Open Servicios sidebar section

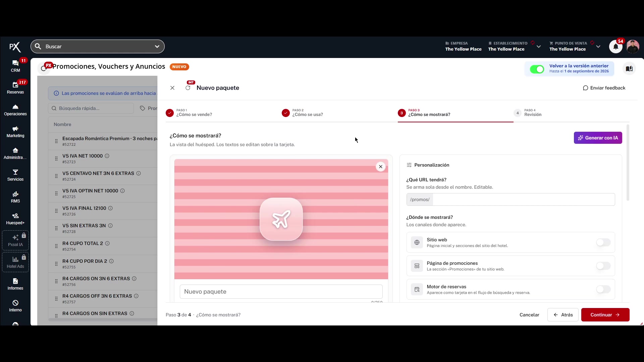(x=15, y=175)
